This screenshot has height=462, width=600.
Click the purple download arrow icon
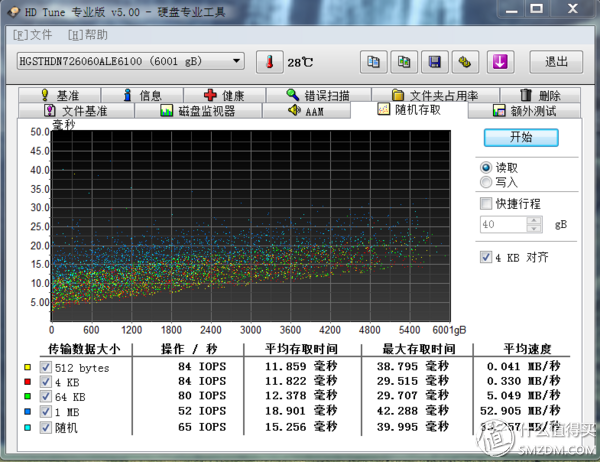pyautogui.click(x=500, y=61)
